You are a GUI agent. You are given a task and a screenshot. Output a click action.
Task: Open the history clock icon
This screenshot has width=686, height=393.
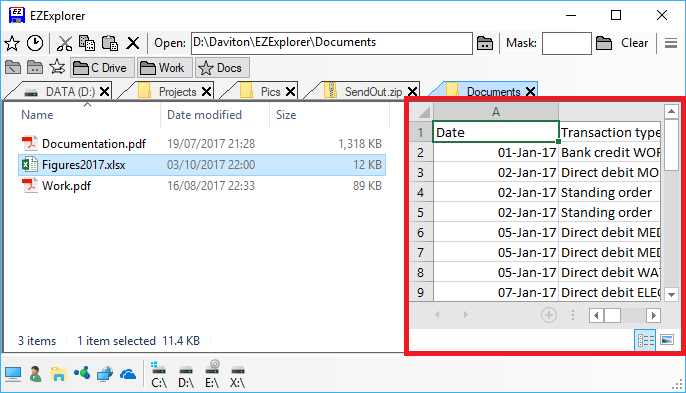tap(35, 43)
